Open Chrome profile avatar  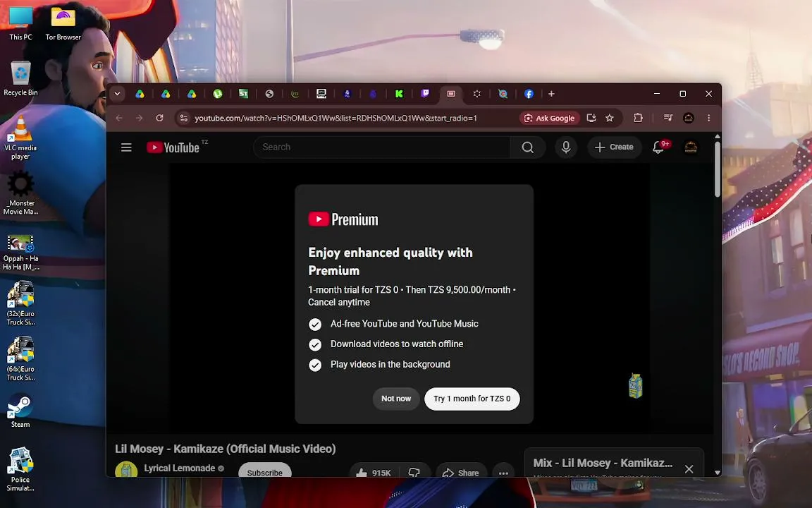(x=688, y=119)
